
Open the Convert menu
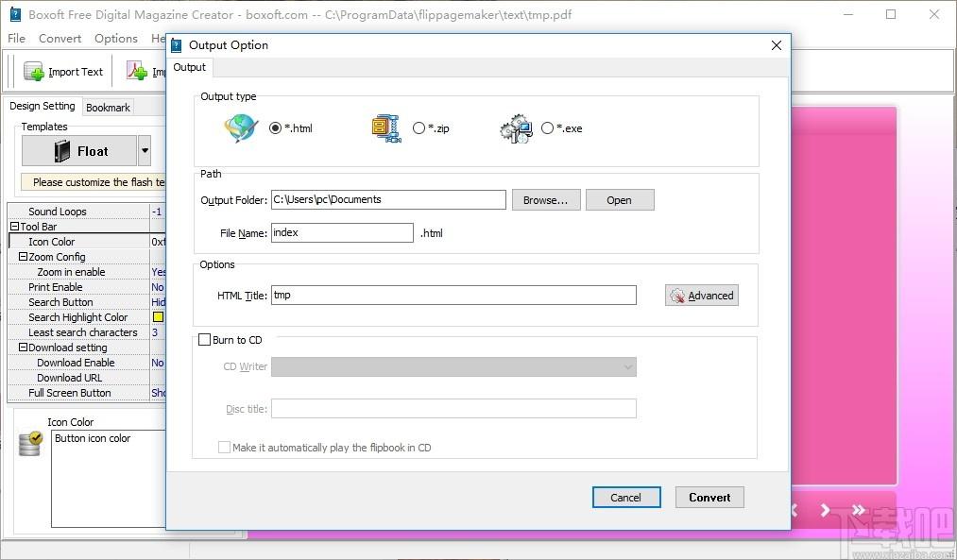click(60, 38)
